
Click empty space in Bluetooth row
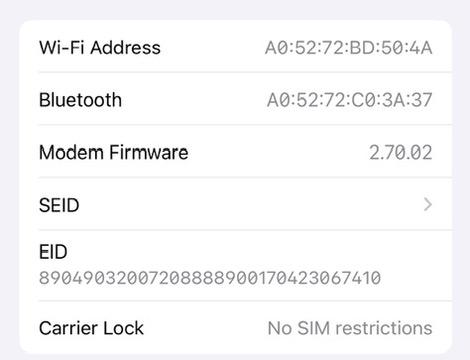coord(194,100)
